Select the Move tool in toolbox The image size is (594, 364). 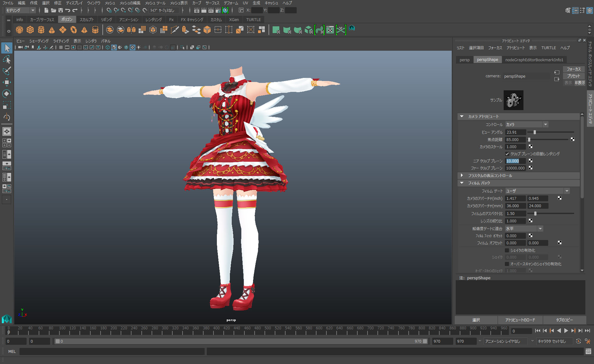click(6, 82)
